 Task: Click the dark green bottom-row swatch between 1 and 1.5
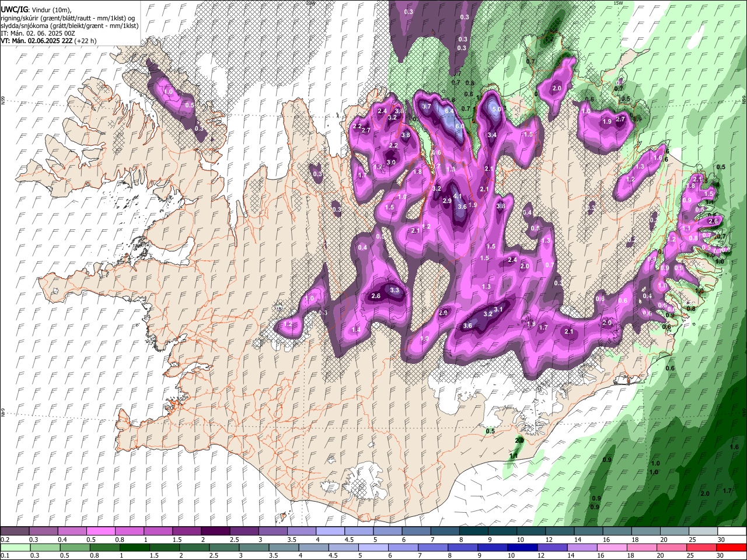click(x=134, y=548)
